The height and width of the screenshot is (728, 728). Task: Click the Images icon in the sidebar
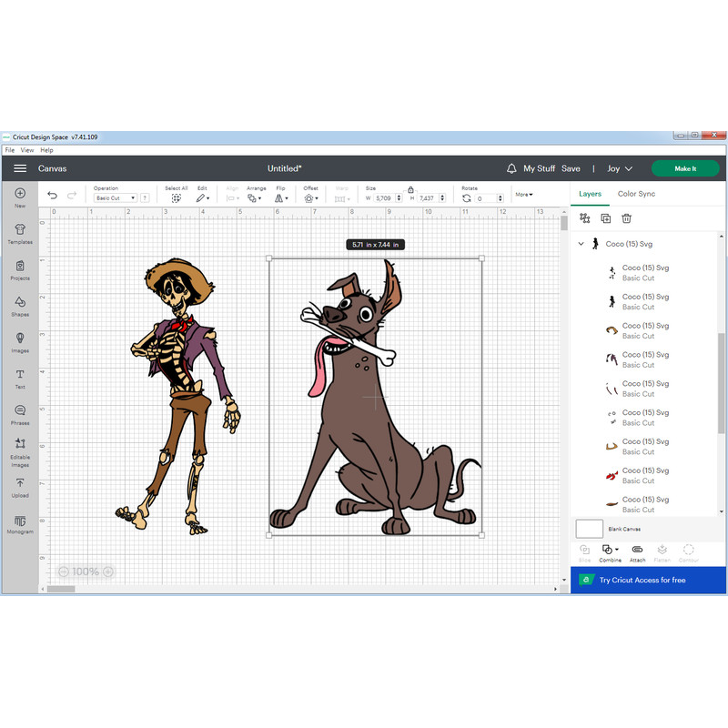point(19,338)
